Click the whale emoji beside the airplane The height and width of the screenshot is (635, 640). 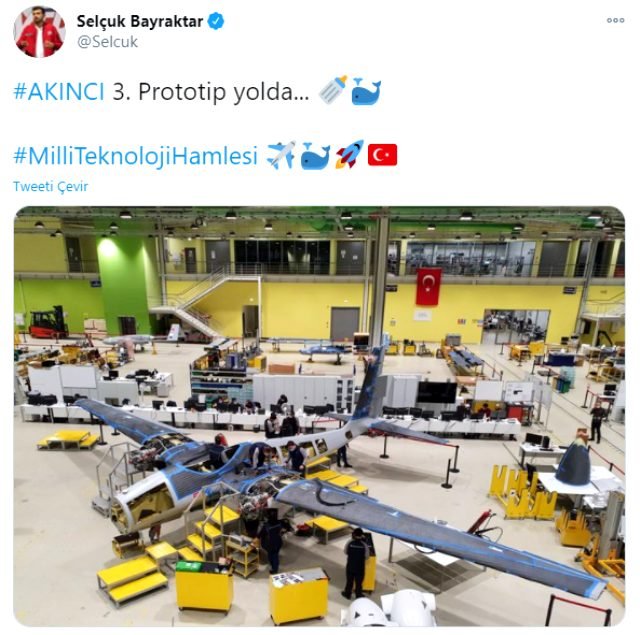315,156
